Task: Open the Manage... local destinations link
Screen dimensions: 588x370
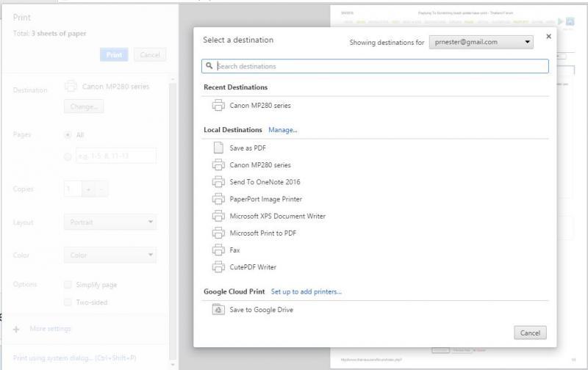Action: 283,130
